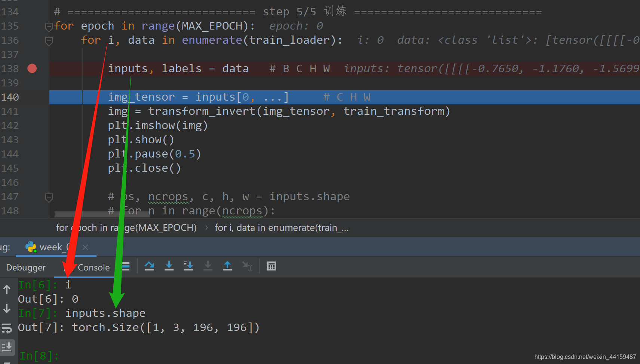Click breadcrumb 'for epoch in range(MAX_EPOCH)'

[x=126, y=227]
